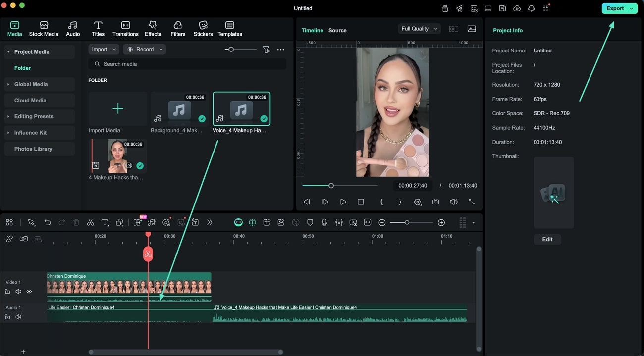Image resolution: width=644 pixels, height=356 pixels.
Task: Hide Video 1 track with eye icon
Action: coord(29,292)
